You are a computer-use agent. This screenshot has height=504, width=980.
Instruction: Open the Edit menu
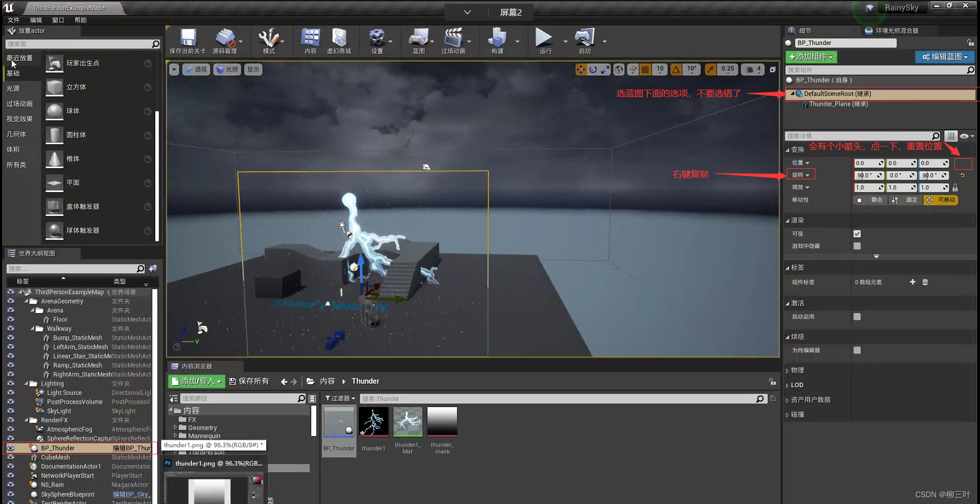pos(36,20)
